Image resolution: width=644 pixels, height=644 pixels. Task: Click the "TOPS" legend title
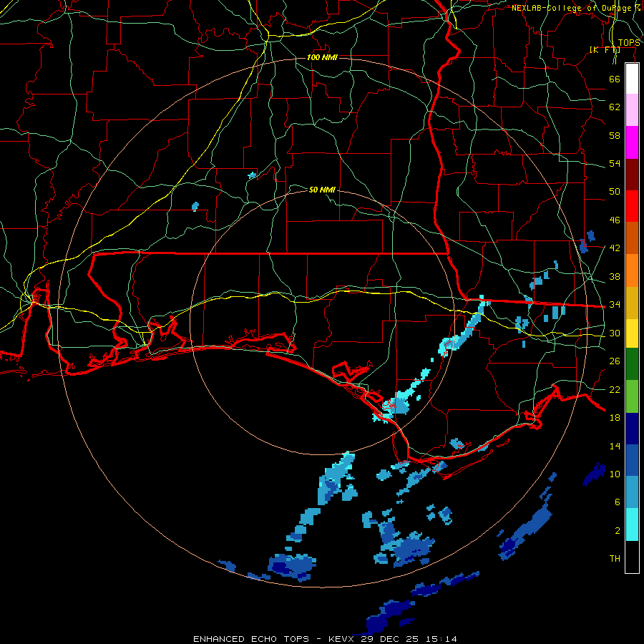tap(629, 43)
